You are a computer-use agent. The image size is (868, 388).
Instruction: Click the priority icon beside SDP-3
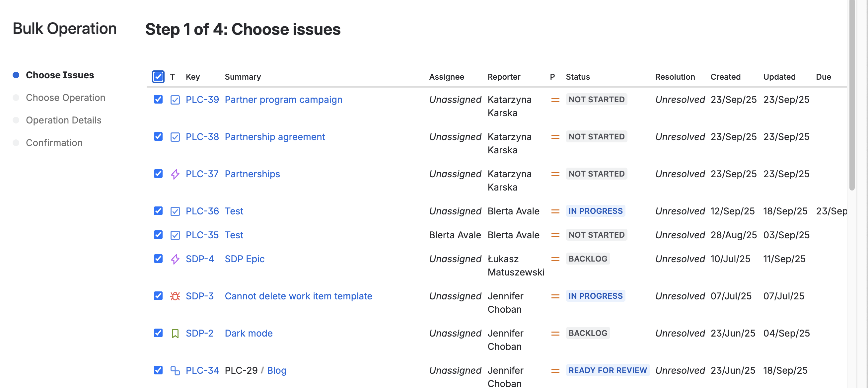coord(555,296)
